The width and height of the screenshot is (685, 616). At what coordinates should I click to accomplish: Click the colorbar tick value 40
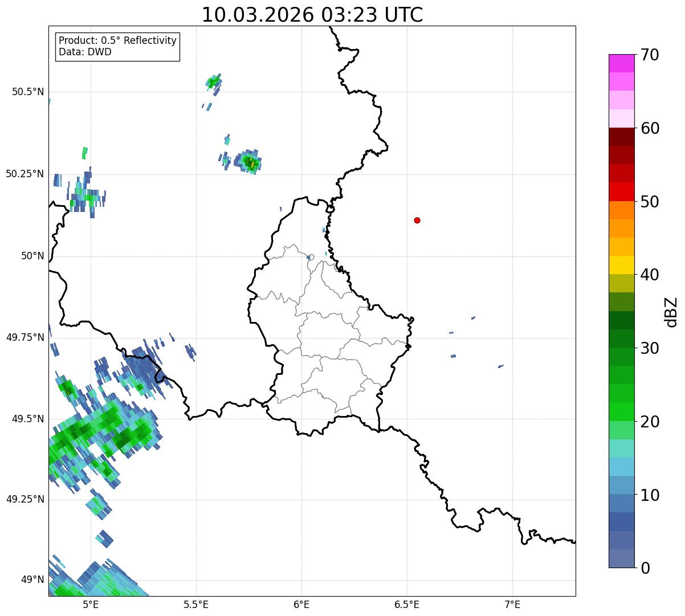point(650,275)
